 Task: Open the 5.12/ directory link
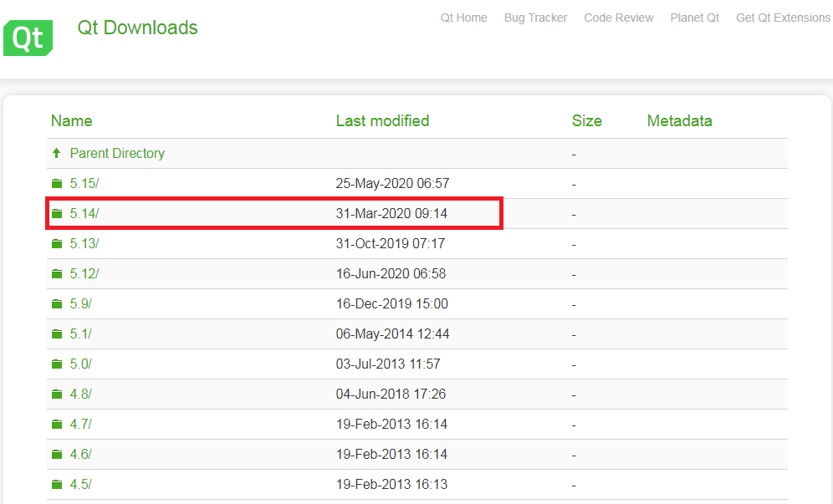[84, 273]
